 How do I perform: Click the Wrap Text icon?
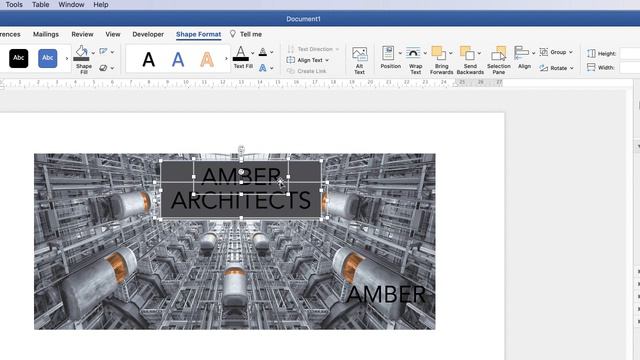click(x=413, y=53)
